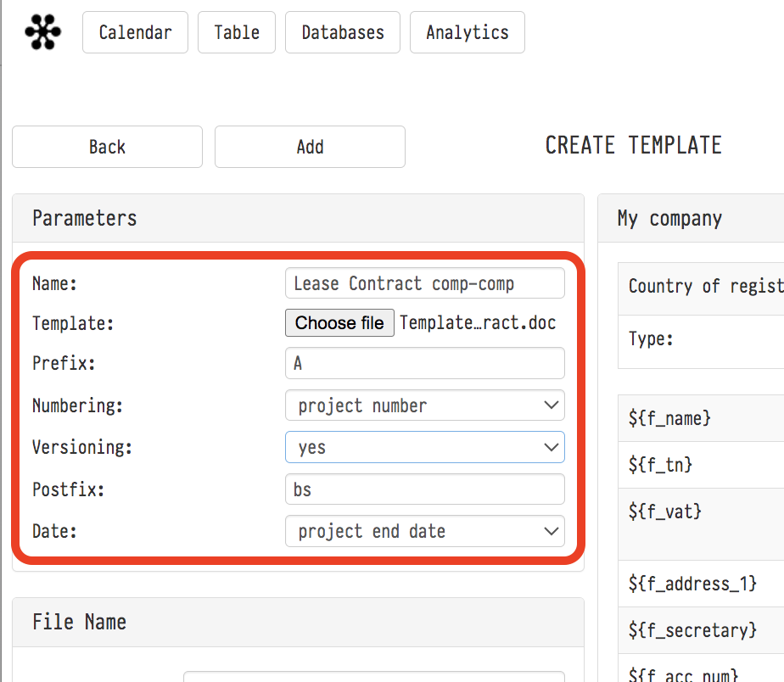Click the ${f_address_1} placeholder
The height and width of the screenshot is (682, 784).
click(692, 584)
